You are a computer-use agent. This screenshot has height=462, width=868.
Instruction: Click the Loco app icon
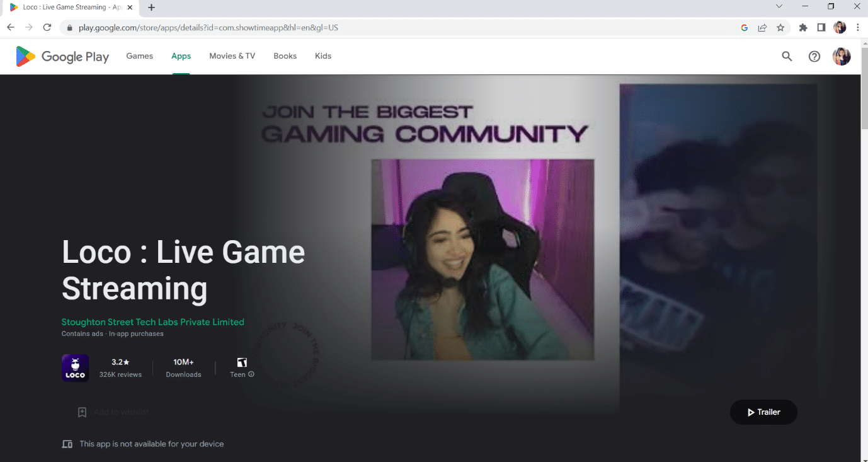point(75,368)
